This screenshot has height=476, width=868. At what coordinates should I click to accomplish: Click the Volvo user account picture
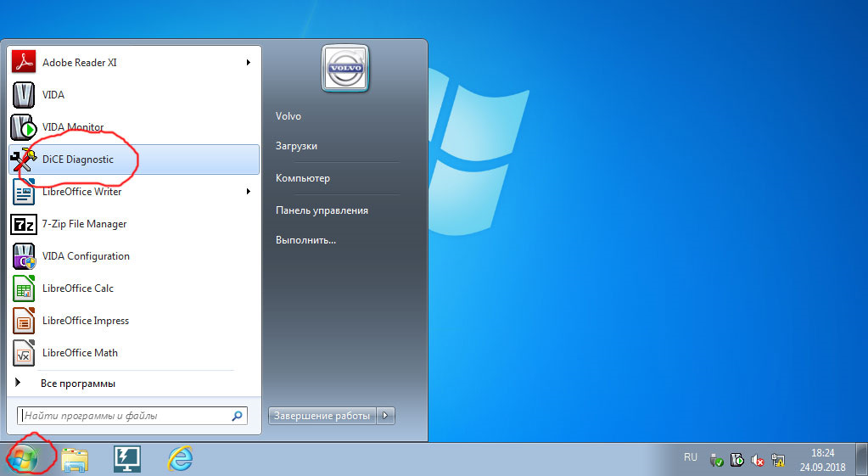click(x=345, y=69)
